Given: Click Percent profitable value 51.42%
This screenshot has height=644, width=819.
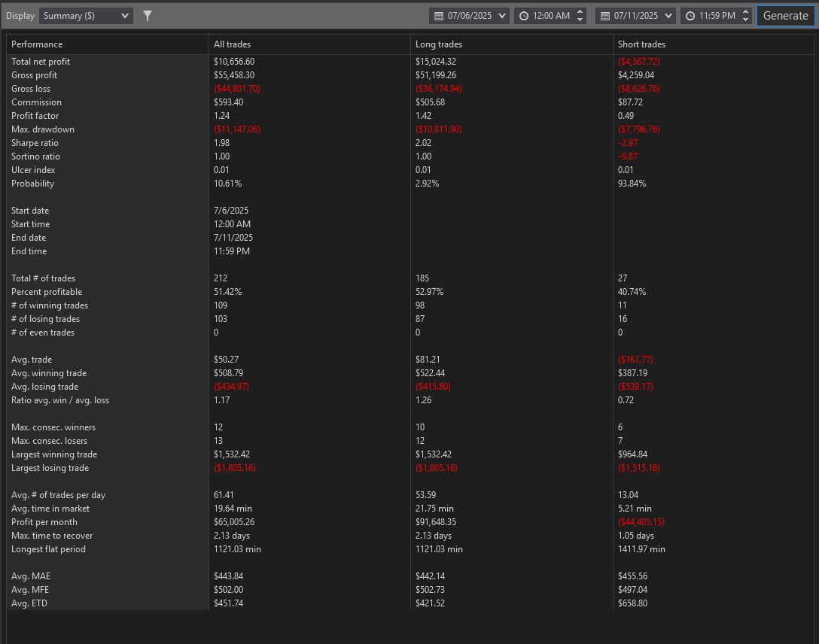Looking at the screenshot, I should point(228,292).
